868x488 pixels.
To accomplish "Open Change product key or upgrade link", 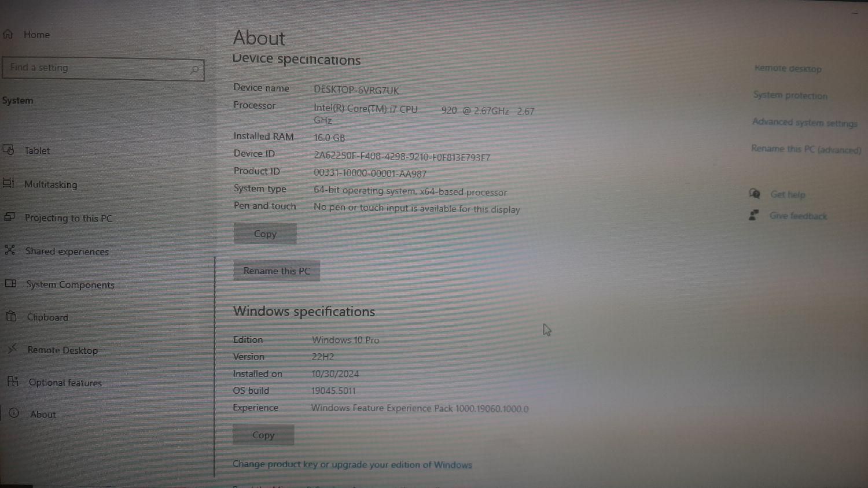I will pyautogui.click(x=352, y=464).
